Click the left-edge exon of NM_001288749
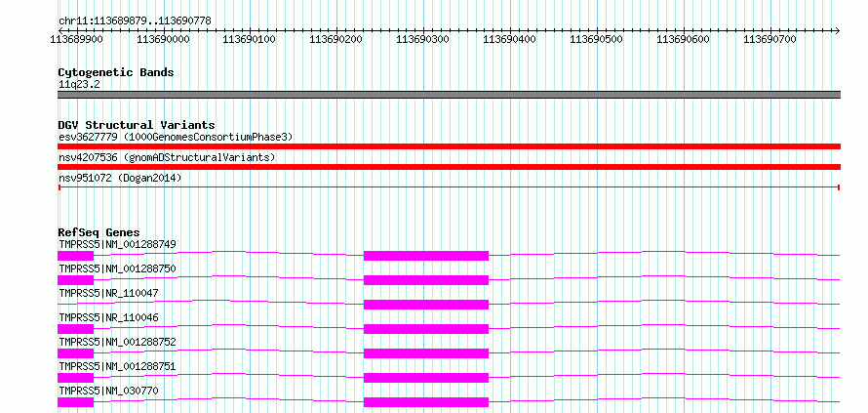868x413 pixels. 76,256
